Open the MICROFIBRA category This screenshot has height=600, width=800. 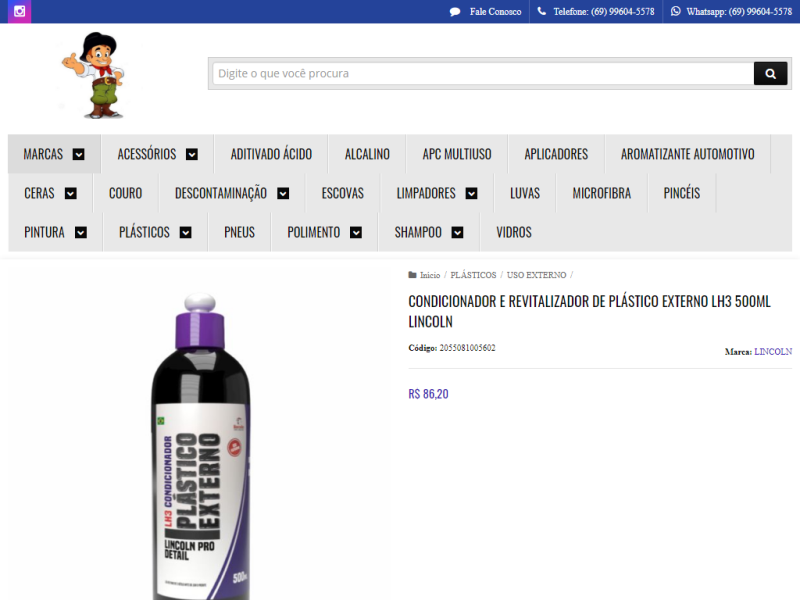(x=602, y=193)
